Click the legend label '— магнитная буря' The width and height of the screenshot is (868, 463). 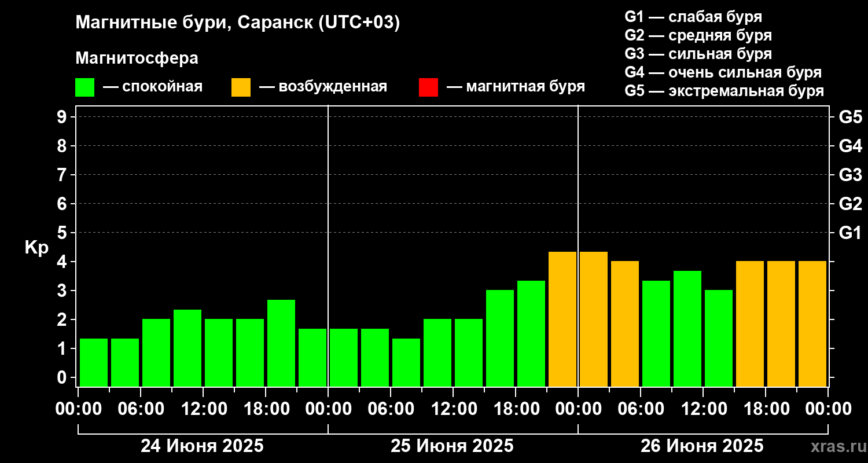tap(516, 87)
